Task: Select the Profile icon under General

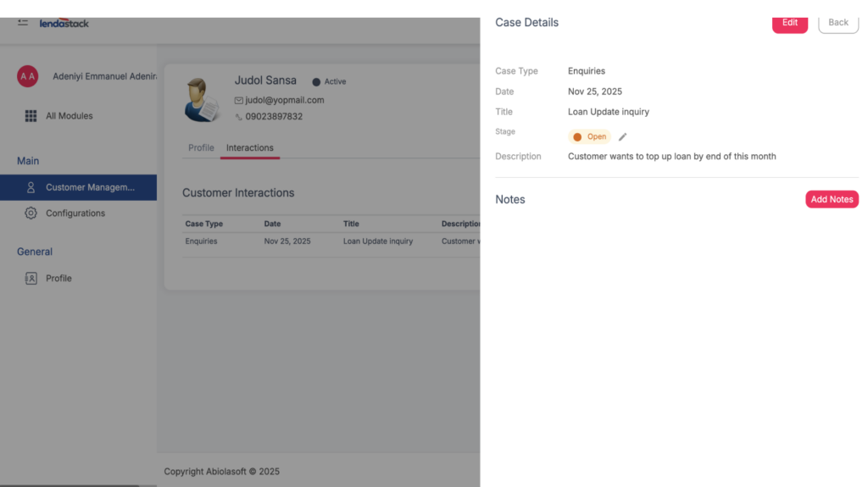Action: click(x=31, y=278)
